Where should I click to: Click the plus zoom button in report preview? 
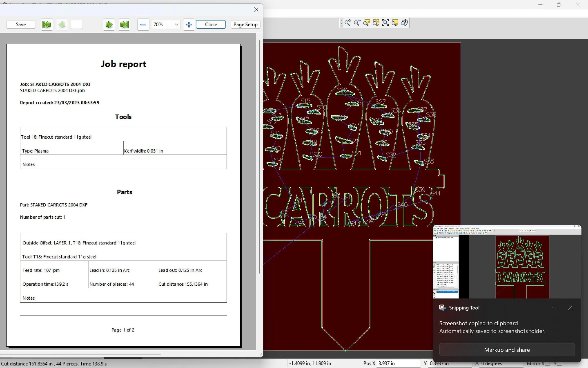tap(189, 24)
